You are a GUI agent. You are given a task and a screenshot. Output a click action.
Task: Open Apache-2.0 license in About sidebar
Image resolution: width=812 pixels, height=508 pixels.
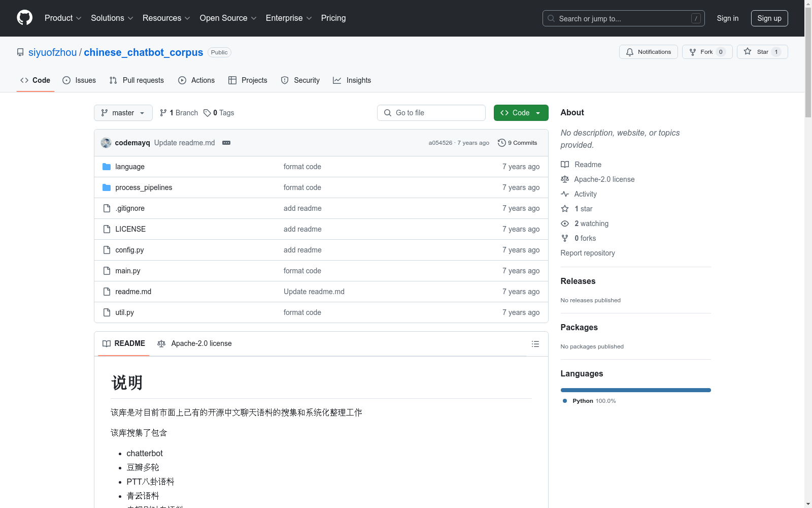click(598, 179)
